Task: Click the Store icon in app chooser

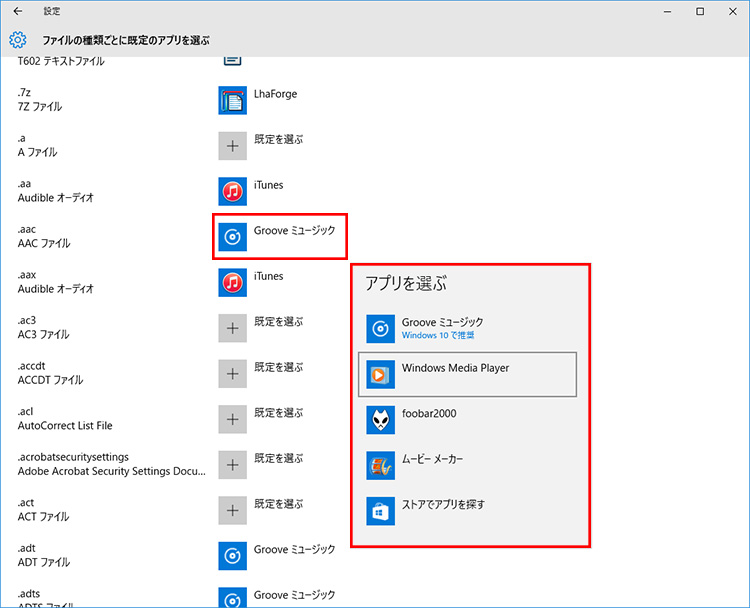Action: [381, 511]
